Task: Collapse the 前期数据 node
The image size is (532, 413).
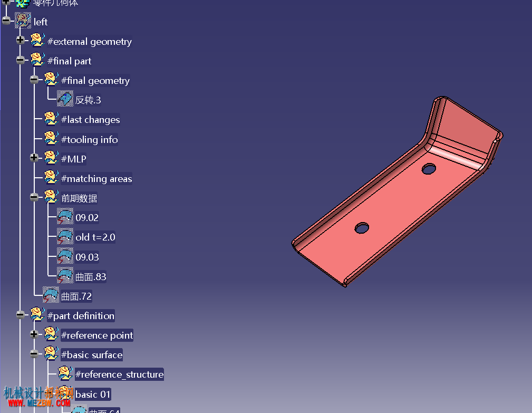Action: 34,197
